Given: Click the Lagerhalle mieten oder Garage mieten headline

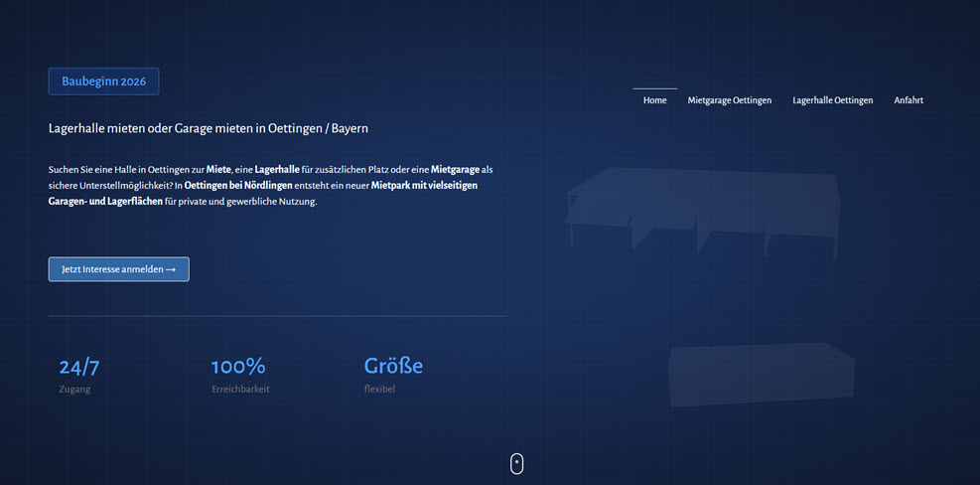Looking at the screenshot, I should coord(209,128).
